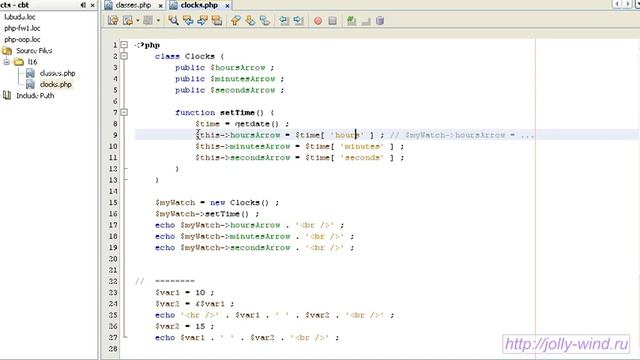This screenshot has width=640, height=360.
Task: Click the Find Selection magnifier icon
Action: point(173,20)
